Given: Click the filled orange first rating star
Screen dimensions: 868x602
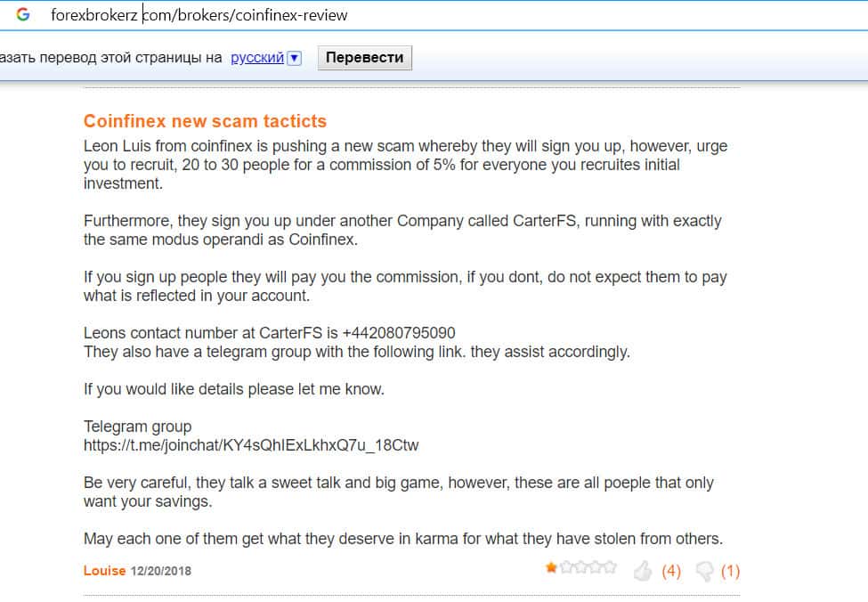Looking at the screenshot, I should (552, 567).
